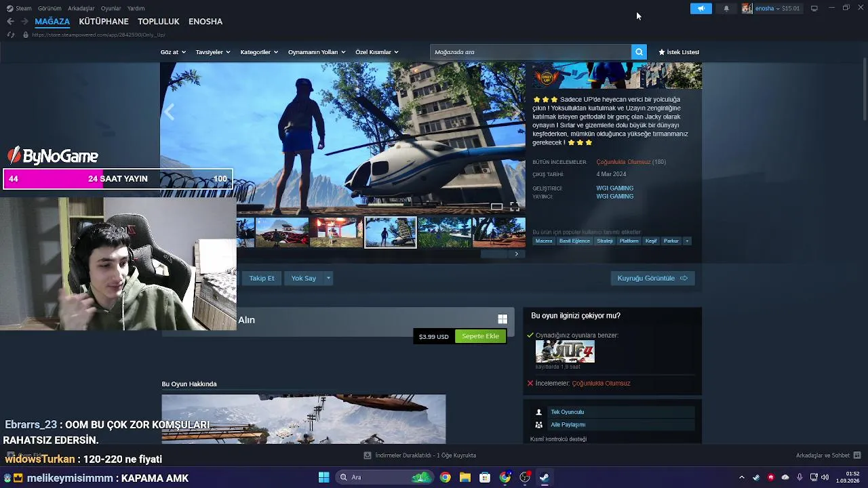Click the similar game thumbnail image

(x=565, y=352)
